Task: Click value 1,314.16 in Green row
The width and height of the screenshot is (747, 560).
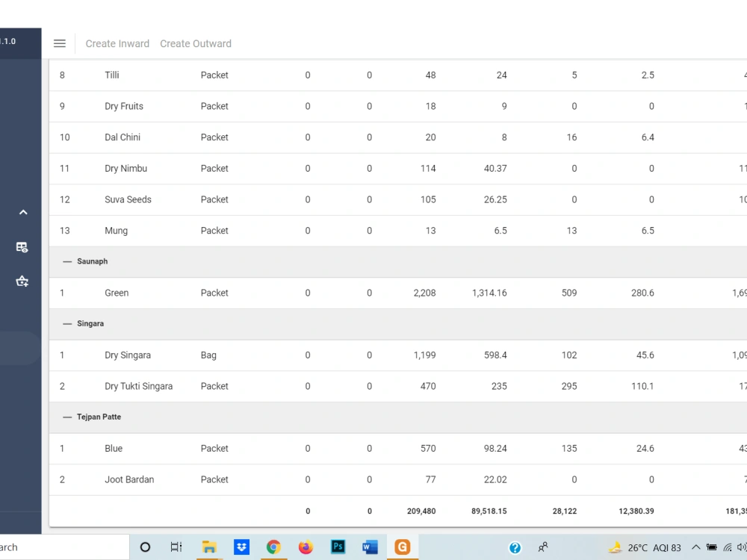Action: coord(489,293)
